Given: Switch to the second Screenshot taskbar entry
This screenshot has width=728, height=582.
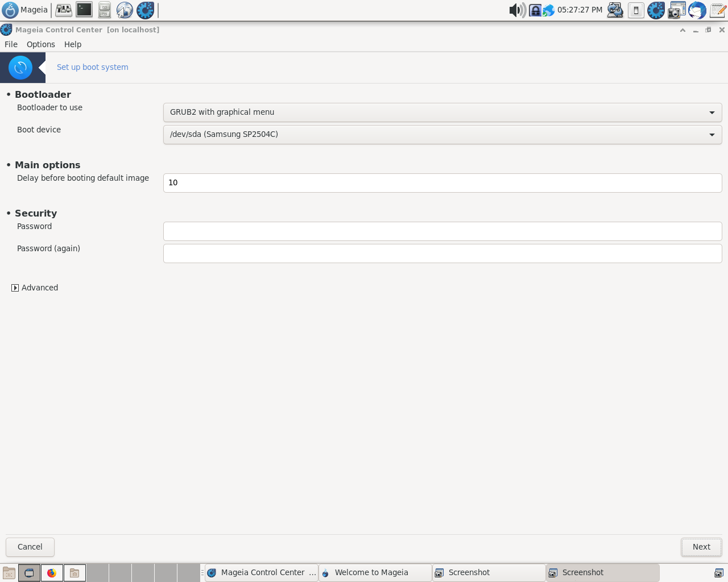Looking at the screenshot, I should point(602,573).
